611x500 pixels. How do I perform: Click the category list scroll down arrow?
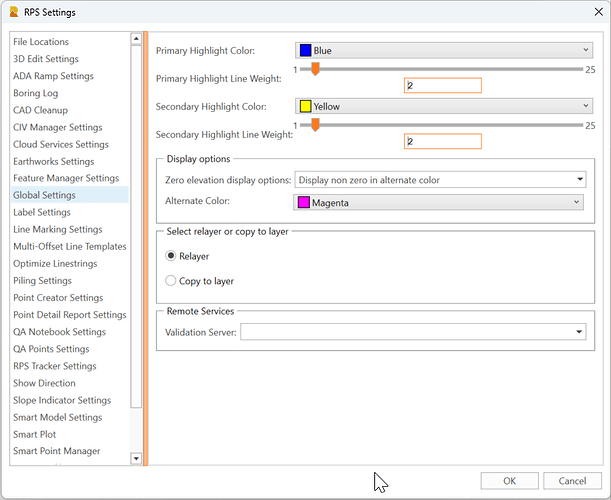tap(137, 458)
